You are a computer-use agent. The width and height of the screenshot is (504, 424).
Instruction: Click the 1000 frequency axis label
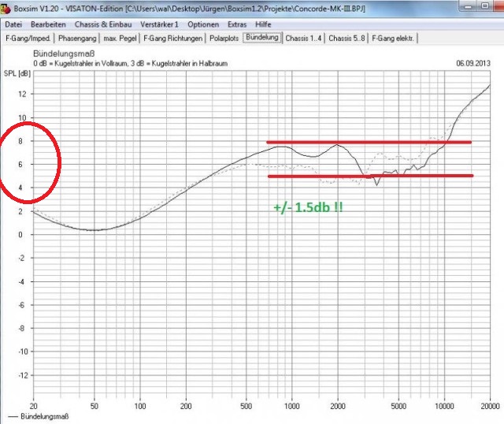(x=292, y=407)
